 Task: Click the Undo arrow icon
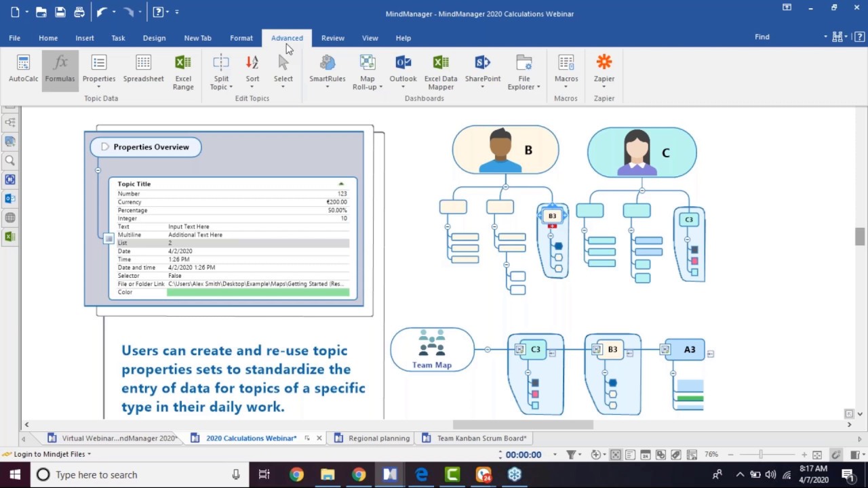pos(102,12)
